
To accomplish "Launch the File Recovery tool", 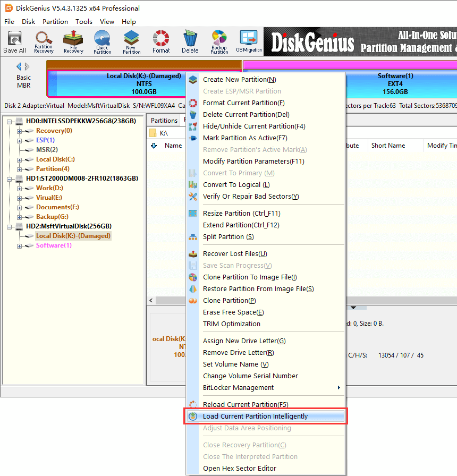I will pyautogui.click(x=73, y=41).
